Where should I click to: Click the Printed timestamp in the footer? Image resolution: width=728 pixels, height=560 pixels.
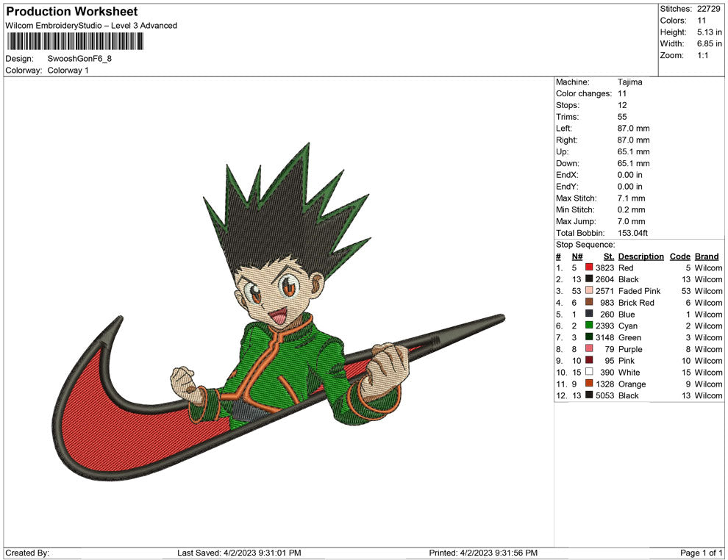(x=483, y=553)
